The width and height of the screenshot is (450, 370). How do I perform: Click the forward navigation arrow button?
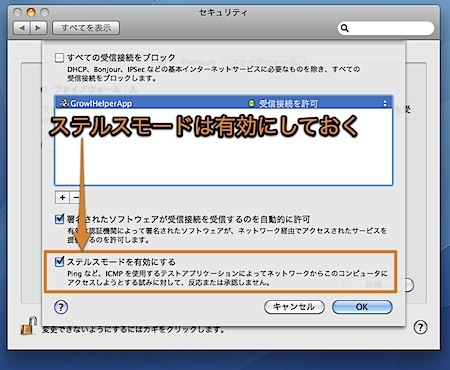(x=38, y=28)
